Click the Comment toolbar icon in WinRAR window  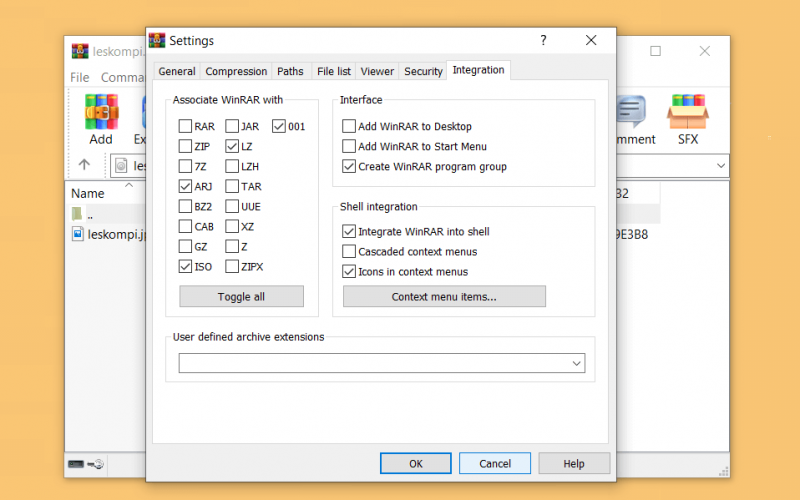(632, 112)
